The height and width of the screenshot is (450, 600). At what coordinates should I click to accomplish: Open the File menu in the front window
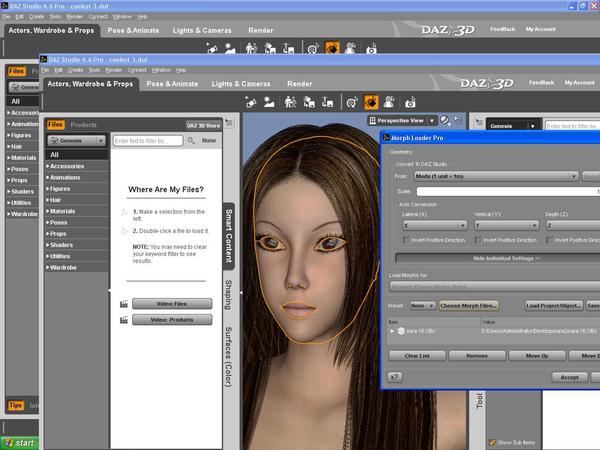point(45,70)
